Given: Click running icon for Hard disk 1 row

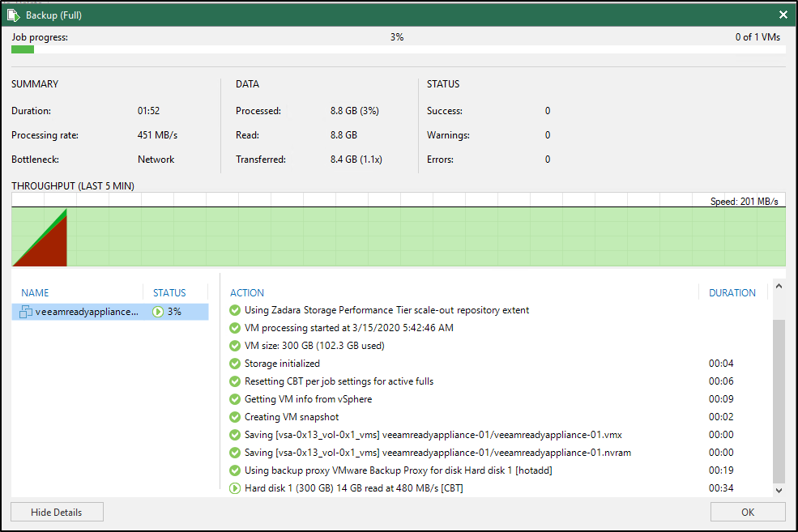Looking at the screenshot, I should (235, 488).
